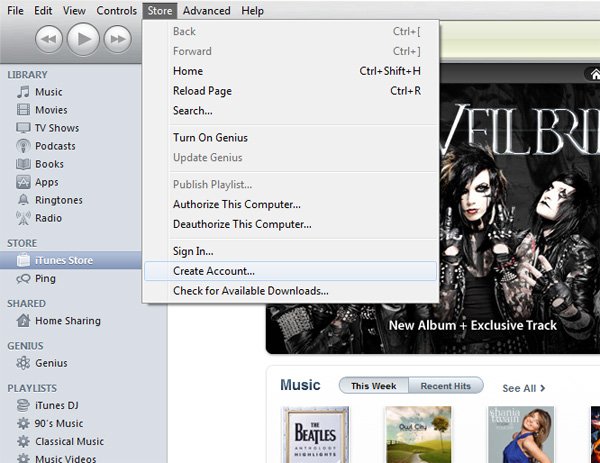Screen dimensions: 600x463
Task: Open the Help menu
Action: [252, 11]
